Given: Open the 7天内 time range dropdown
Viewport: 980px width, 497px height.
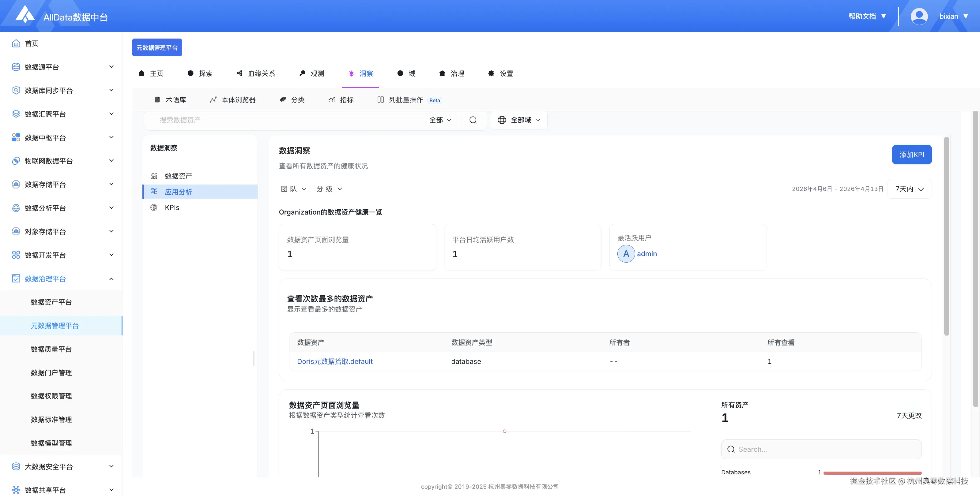Looking at the screenshot, I should (x=909, y=189).
